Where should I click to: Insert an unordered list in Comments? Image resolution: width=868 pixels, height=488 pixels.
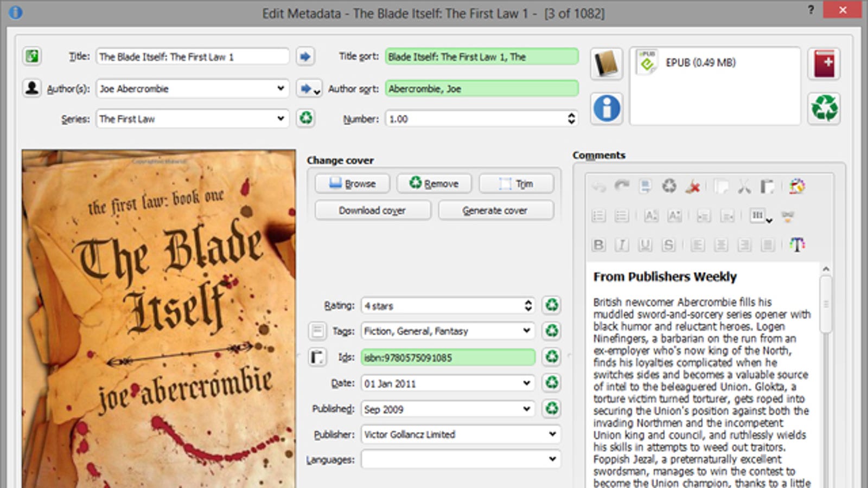click(622, 216)
